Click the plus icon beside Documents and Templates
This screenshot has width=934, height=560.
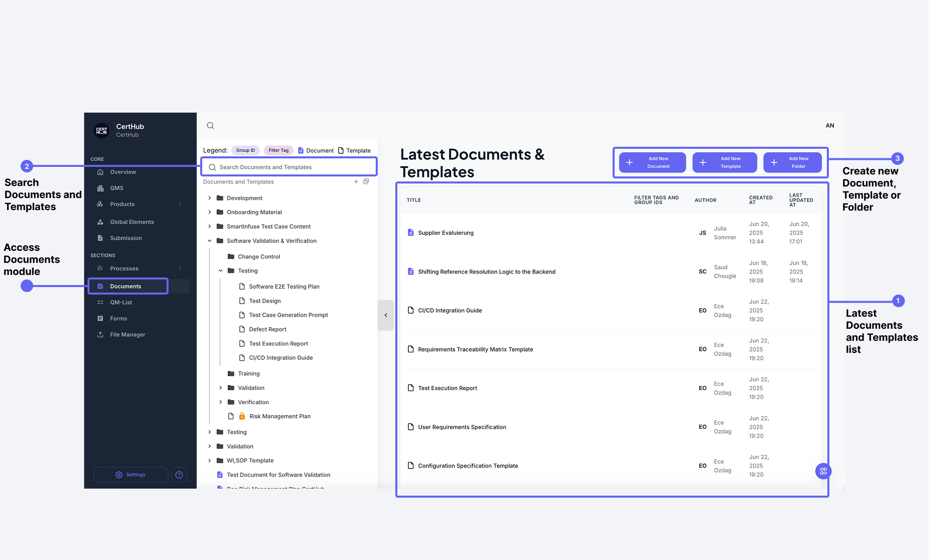356,181
